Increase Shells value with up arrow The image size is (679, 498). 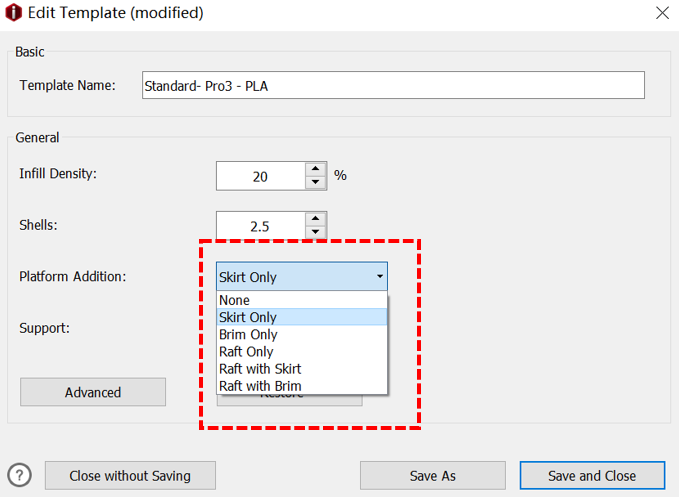(316, 219)
